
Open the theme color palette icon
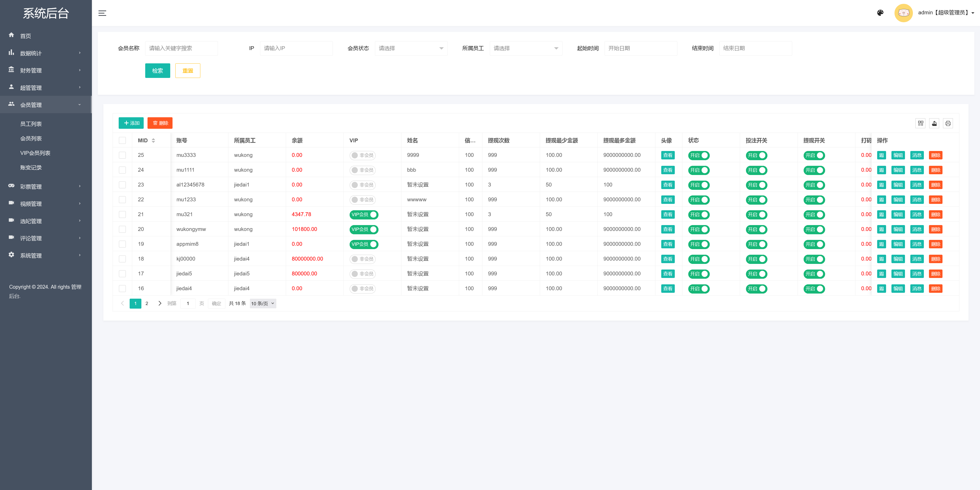(x=880, y=13)
